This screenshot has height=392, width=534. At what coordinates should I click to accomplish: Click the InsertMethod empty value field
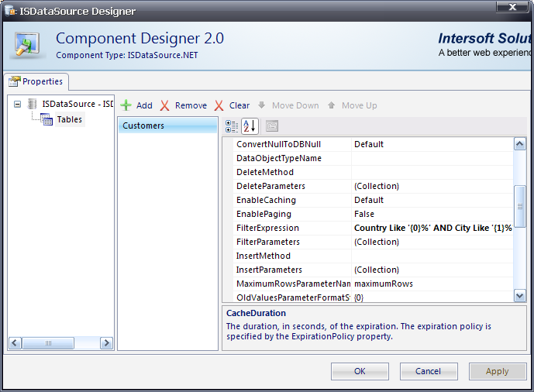click(432, 256)
